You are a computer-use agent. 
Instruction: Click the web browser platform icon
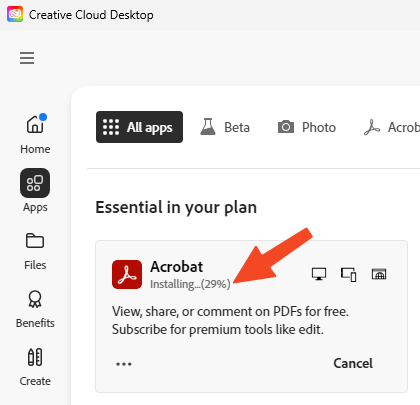point(379,274)
